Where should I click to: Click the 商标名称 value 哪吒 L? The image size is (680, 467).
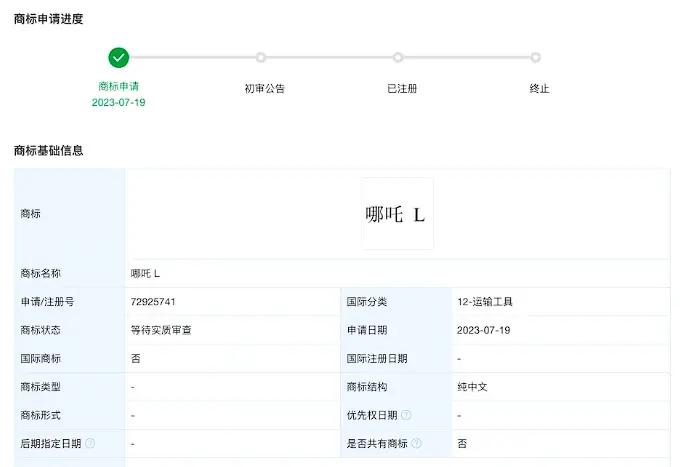(x=145, y=273)
